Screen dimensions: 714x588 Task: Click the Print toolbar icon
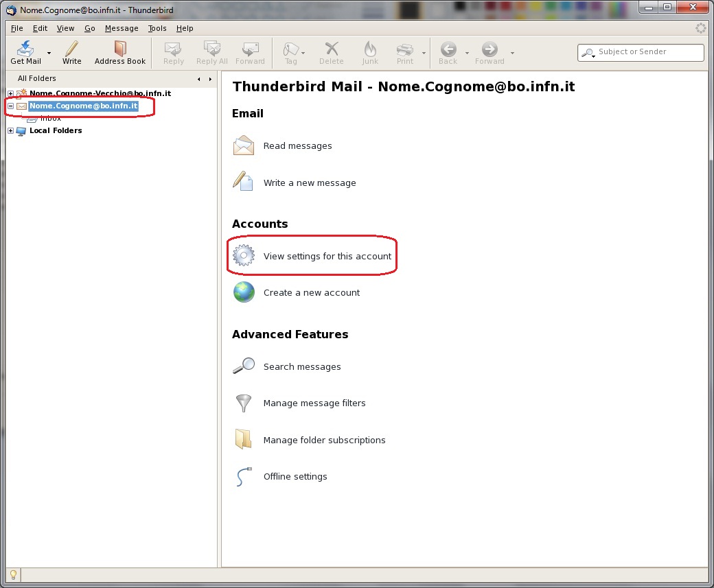(x=405, y=49)
